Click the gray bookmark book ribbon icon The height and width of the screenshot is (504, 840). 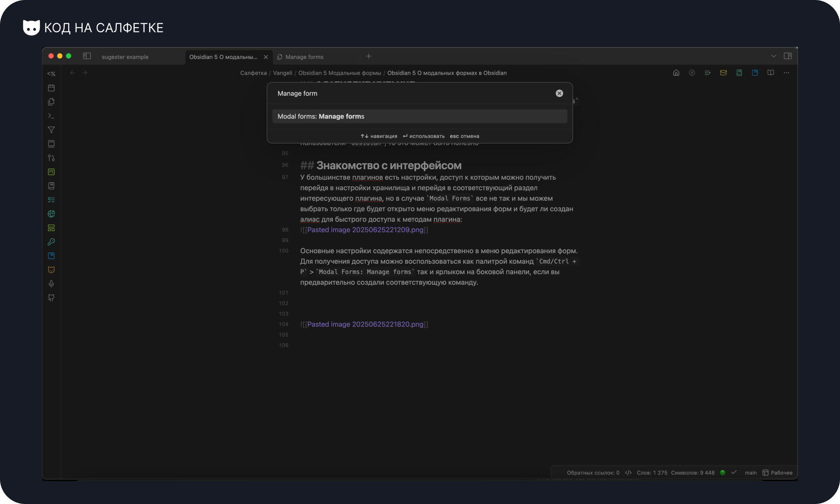51,186
